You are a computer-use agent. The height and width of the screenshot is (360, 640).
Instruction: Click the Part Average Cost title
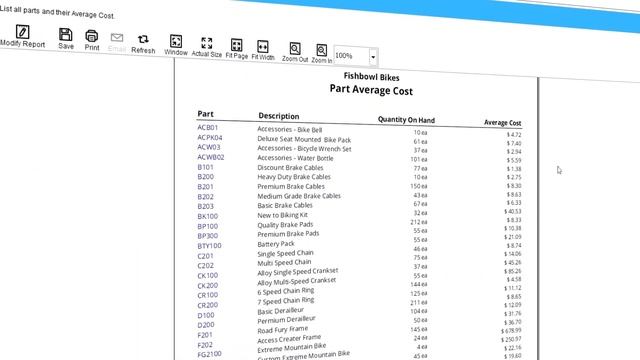(x=371, y=89)
